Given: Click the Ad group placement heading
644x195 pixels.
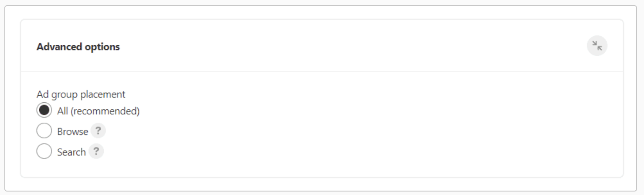Looking at the screenshot, I should (81, 94).
